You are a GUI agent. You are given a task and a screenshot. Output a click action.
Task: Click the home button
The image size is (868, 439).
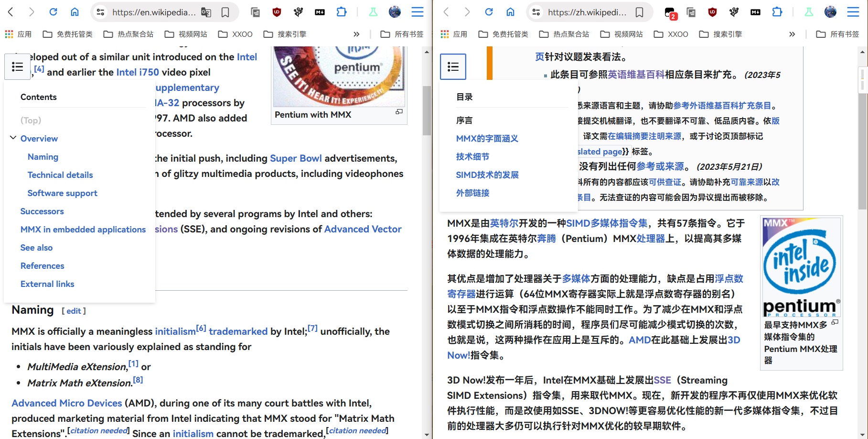(75, 12)
